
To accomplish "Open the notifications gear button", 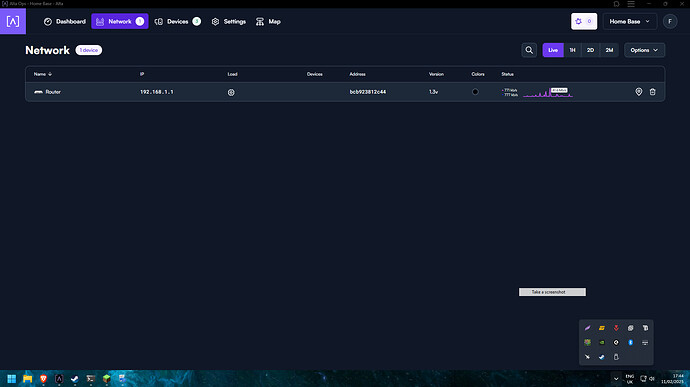I will pyautogui.click(x=584, y=21).
